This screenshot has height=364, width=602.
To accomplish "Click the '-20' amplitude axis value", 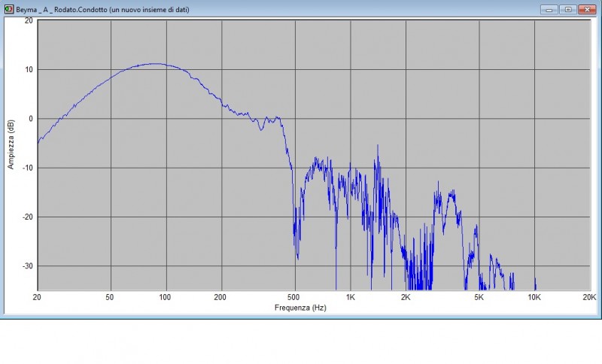I will [28, 217].
